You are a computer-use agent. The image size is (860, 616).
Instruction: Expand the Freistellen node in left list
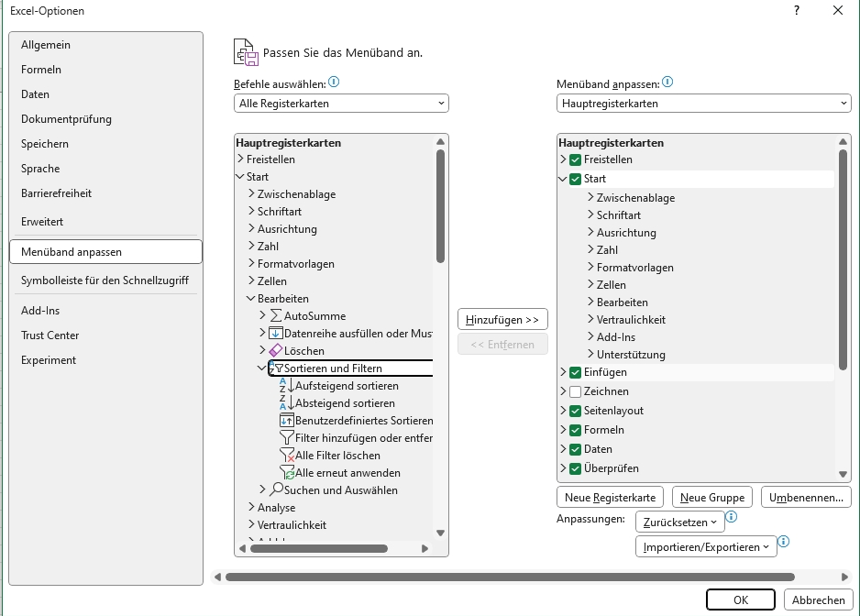click(240, 159)
